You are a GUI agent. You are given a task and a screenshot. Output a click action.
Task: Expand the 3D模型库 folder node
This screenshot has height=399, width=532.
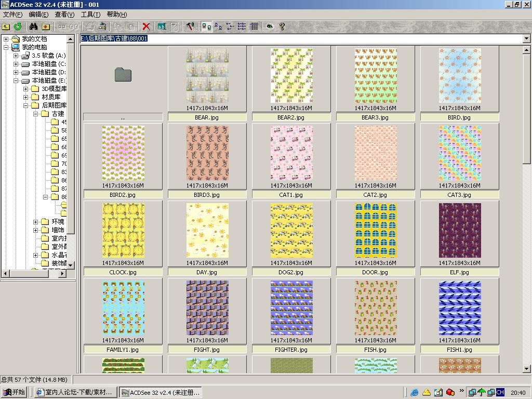pos(25,89)
